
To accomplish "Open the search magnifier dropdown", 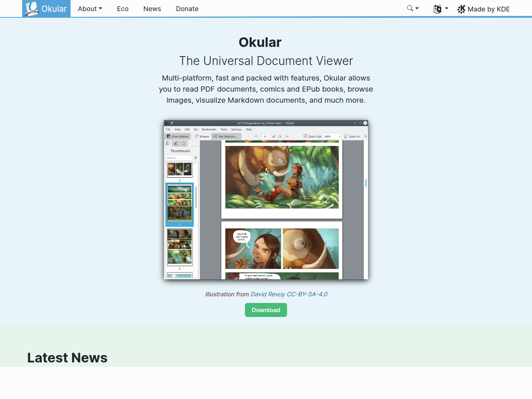I will point(413,8).
